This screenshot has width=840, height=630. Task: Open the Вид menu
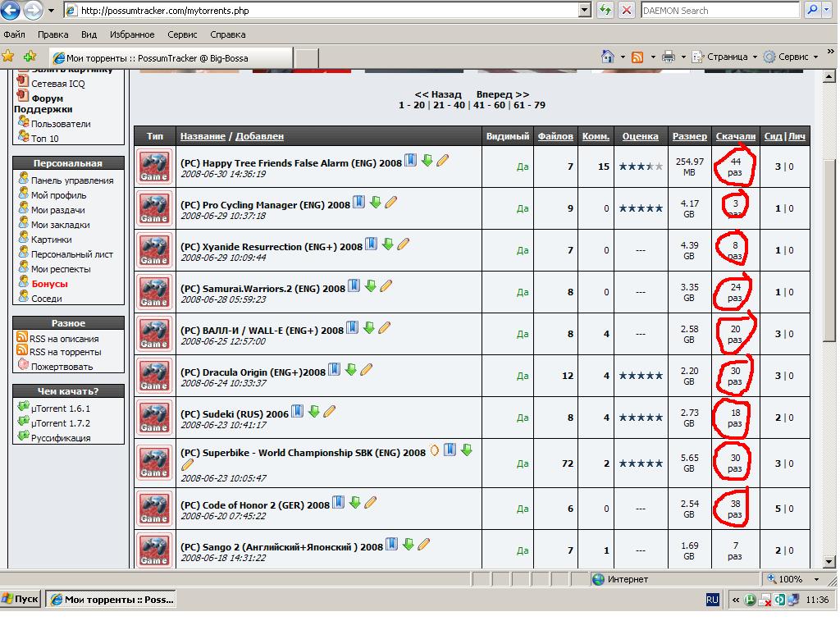89,34
